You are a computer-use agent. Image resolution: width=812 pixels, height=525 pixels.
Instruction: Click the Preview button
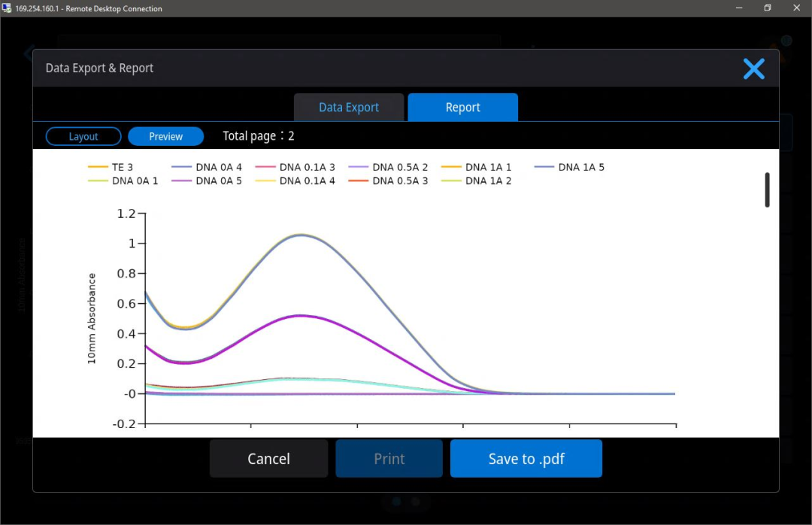(x=165, y=136)
